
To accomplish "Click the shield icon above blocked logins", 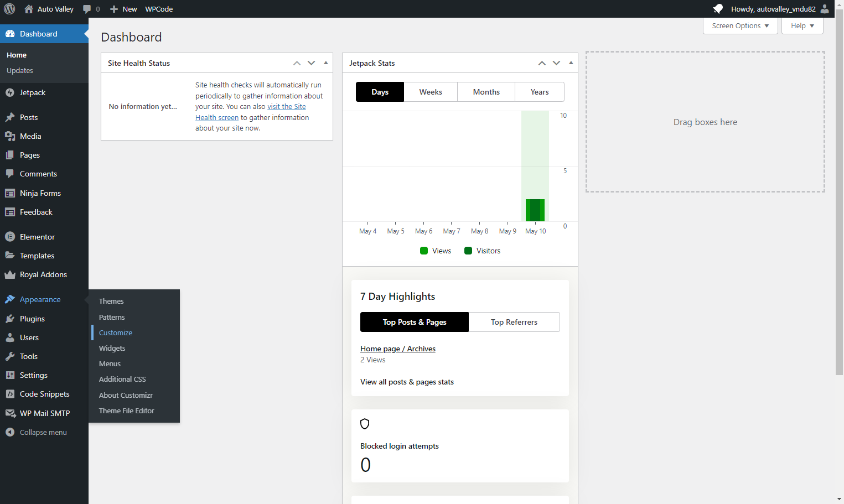I will pyautogui.click(x=365, y=424).
